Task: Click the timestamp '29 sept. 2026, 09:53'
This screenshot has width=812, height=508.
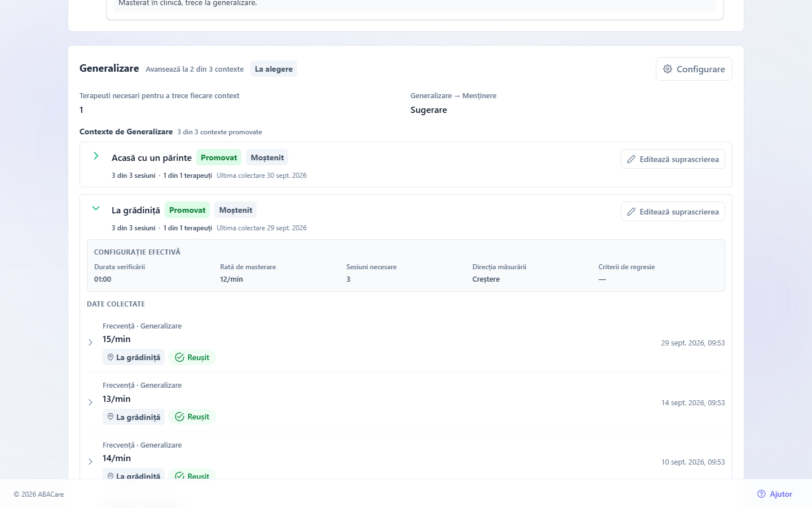Action: [693, 343]
